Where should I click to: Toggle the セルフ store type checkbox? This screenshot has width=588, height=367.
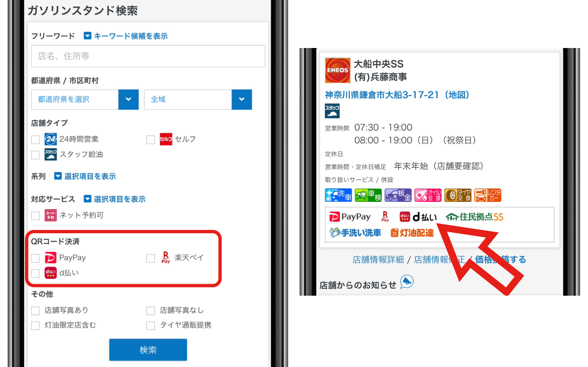[x=151, y=140]
